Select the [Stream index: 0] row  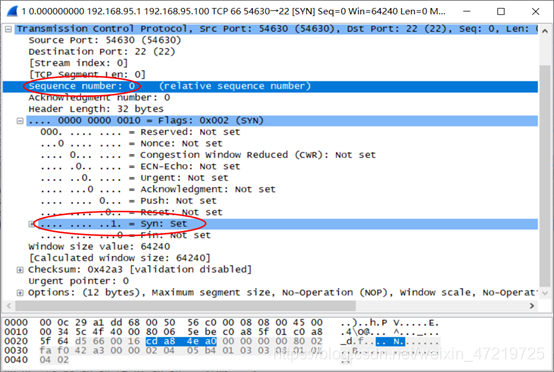point(78,63)
